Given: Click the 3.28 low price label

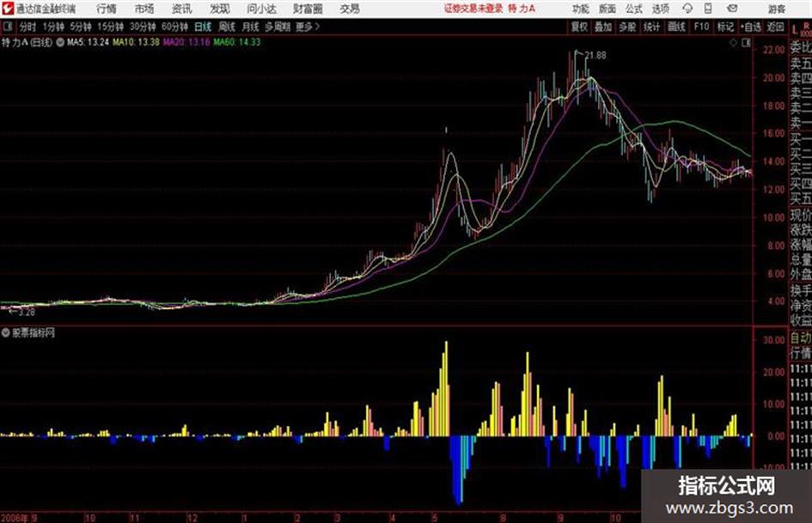Looking at the screenshot, I should (27, 312).
